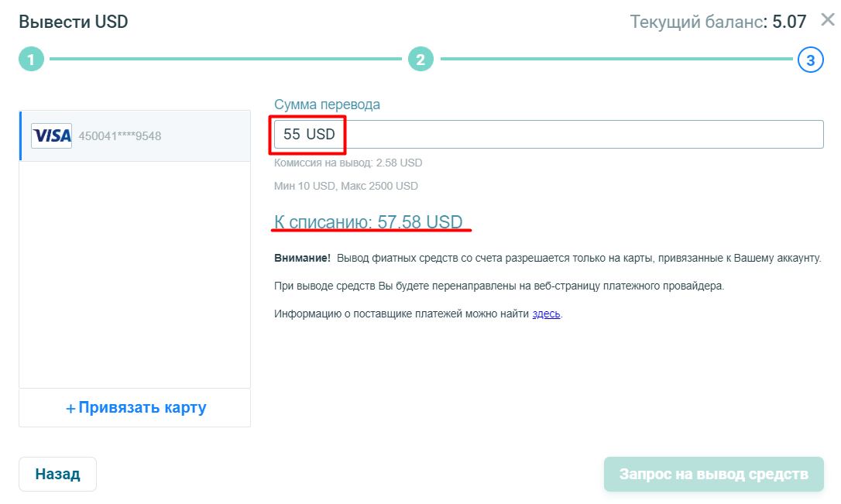The image size is (841, 504).
Task: Click the VISA card logo
Action: [52, 135]
